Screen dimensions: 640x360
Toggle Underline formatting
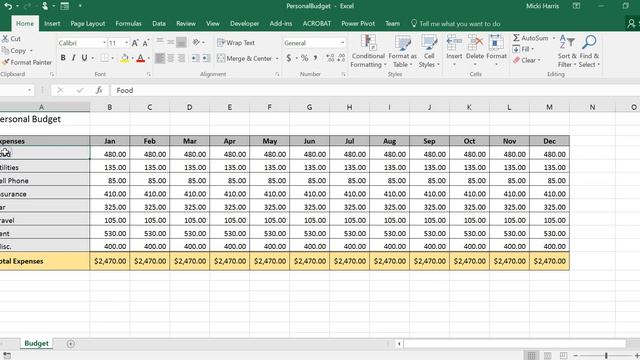click(x=84, y=58)
